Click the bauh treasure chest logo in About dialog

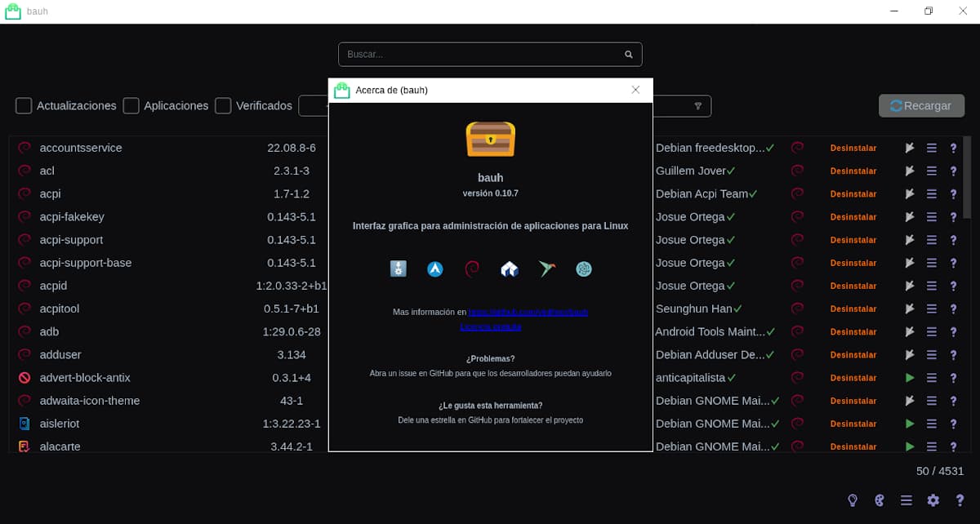click(490, 139)
